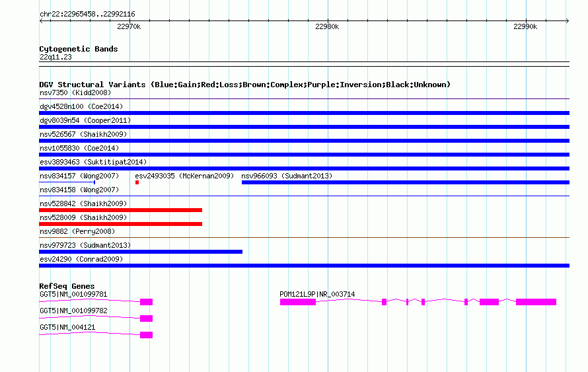This screenshot has height=372, width=588.
Task: Click the nsv966093 blue gain bar
Action: (406, 182)
